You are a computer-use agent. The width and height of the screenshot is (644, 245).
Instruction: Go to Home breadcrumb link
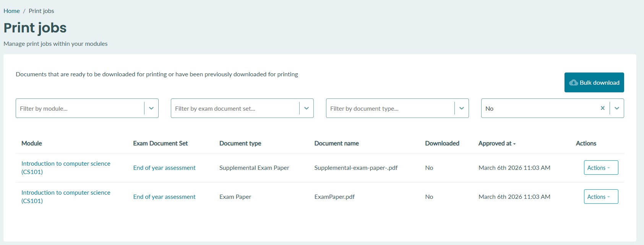click(11, 11)
